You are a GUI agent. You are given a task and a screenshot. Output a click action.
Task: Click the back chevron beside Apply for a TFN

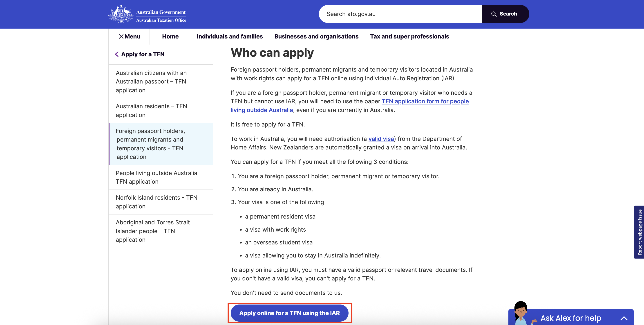(117, 54)
